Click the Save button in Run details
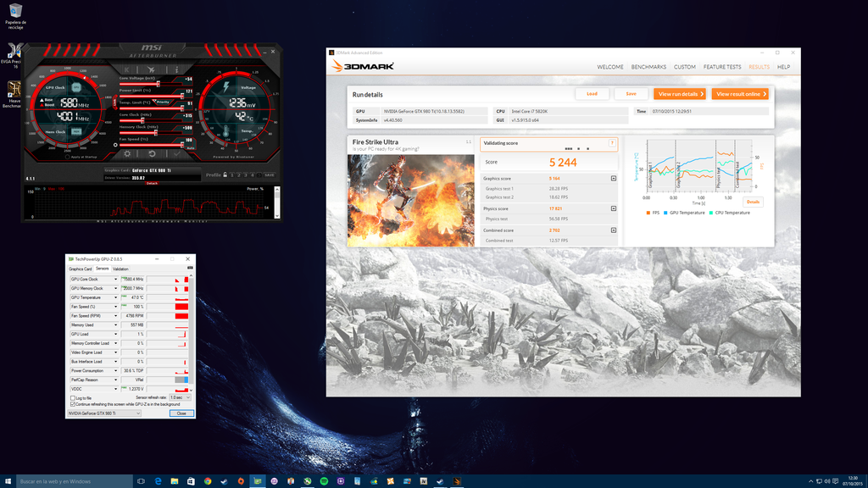Screen dimensions: 868x488 pyautogui.click(x=631, y=94)
